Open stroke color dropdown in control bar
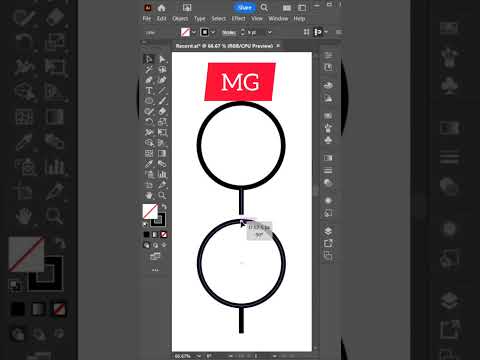 [x=213, y=32]
